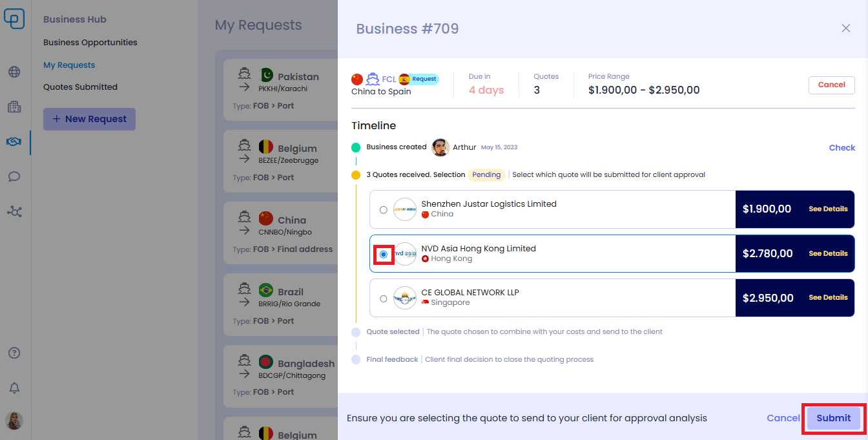
Task: Click the $2.780,00 price value
Action: point(767,254)
